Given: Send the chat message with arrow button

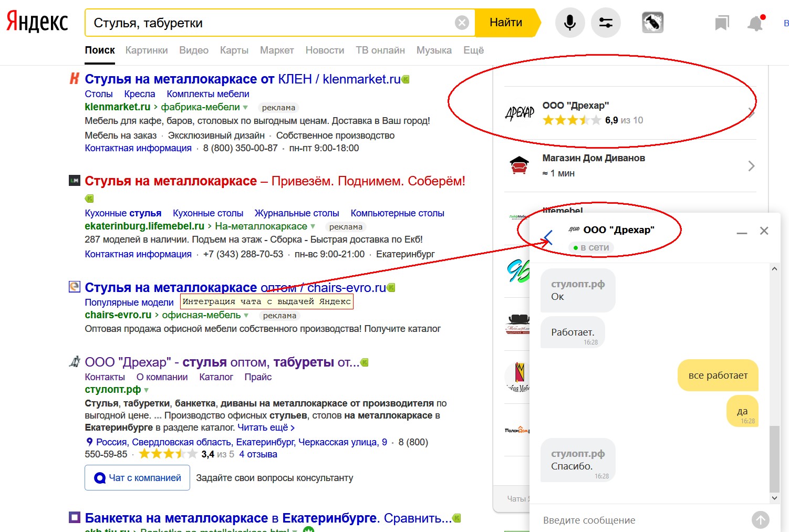Looking at the screenshot, I should 760,520.
